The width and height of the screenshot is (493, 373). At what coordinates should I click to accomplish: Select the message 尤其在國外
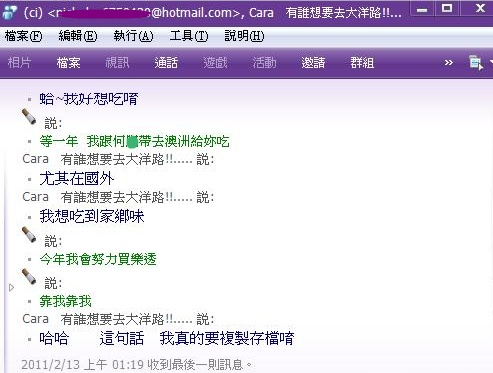pyautogui.click(x=77, y=179)
